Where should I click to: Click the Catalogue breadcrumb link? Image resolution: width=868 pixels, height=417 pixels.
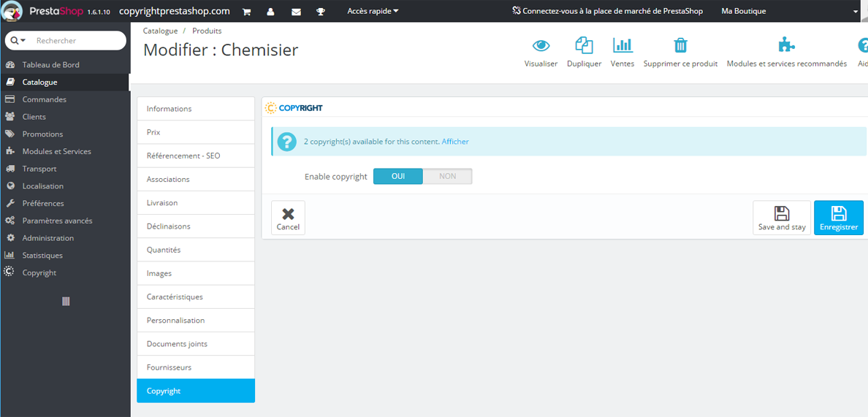161,31
